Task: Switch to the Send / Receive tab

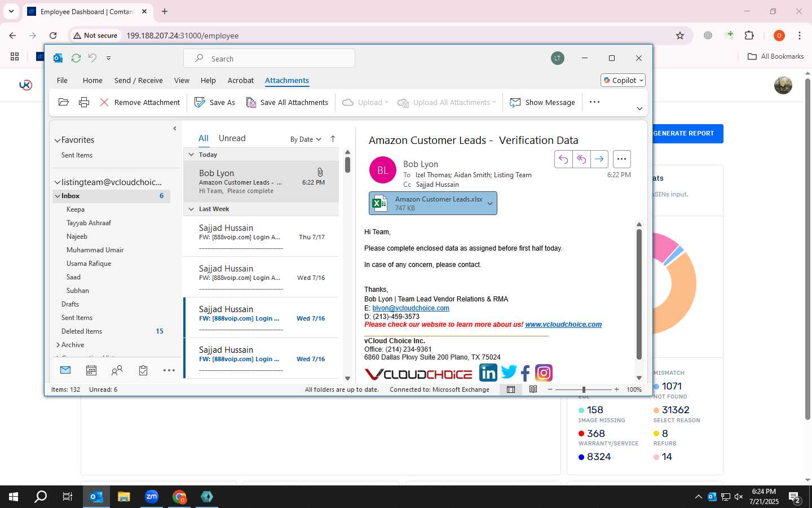Action: point(139,80)
